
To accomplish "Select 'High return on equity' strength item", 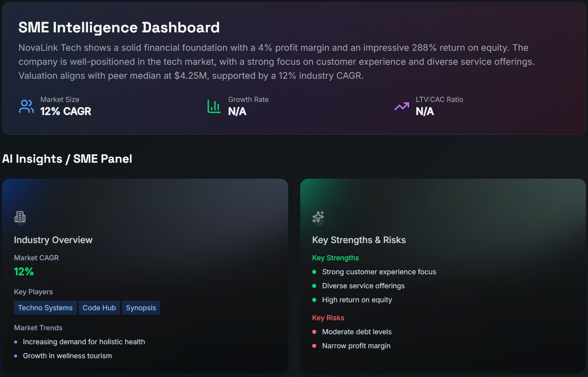I will (357, 300).
